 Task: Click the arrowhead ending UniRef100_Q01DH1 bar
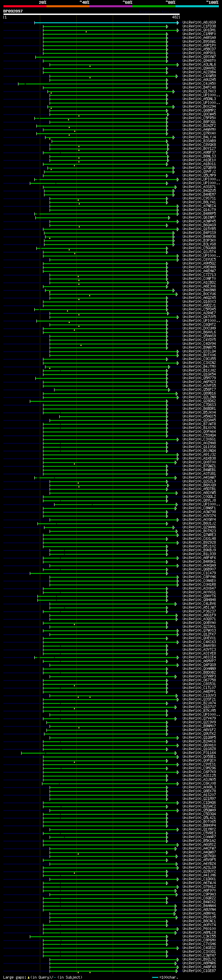[178, 30]
